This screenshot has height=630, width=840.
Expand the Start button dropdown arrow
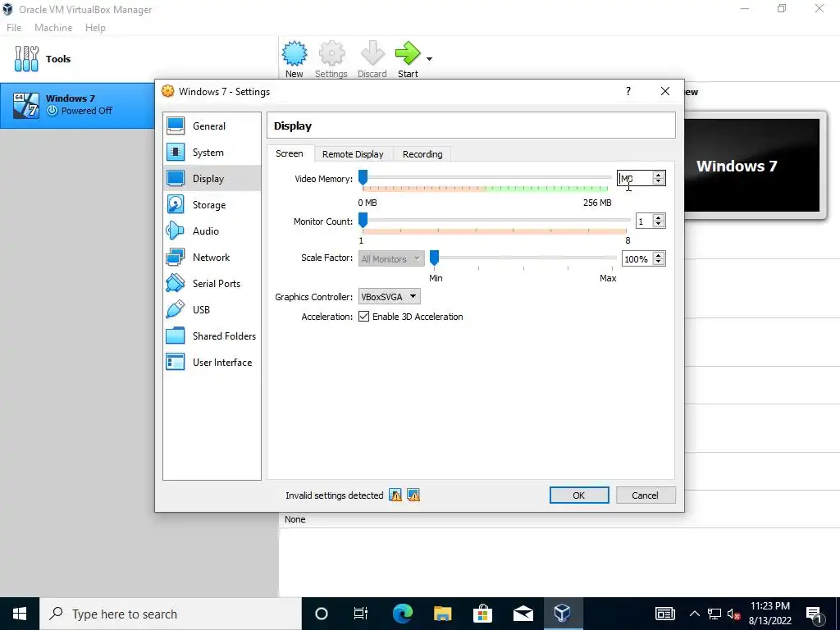coord(429,58)
